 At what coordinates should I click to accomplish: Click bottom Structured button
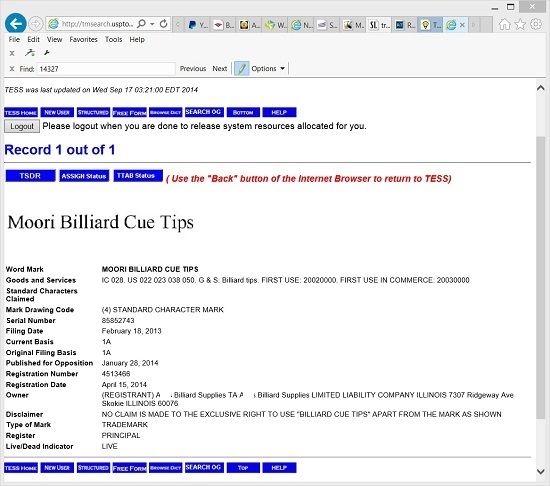(93, 468)
